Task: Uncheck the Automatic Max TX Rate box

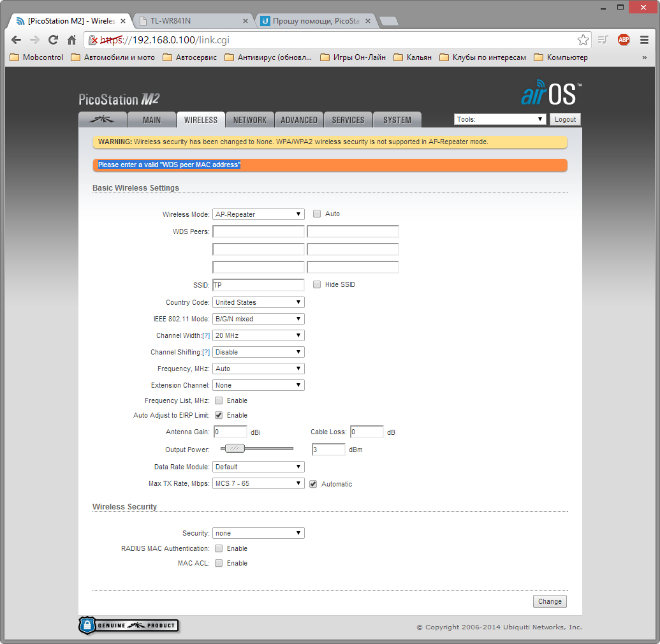Action: pyautogui.click(x=313, y=484)
